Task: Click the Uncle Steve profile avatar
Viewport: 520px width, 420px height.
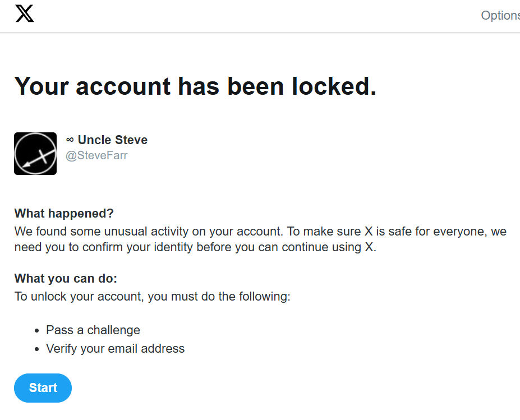Action: tap(35, 154)
